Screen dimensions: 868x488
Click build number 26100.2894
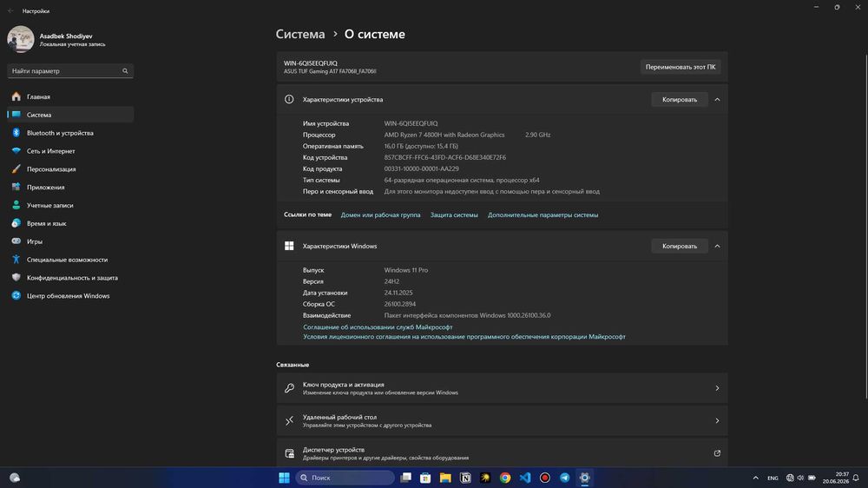tap(399, 304)
